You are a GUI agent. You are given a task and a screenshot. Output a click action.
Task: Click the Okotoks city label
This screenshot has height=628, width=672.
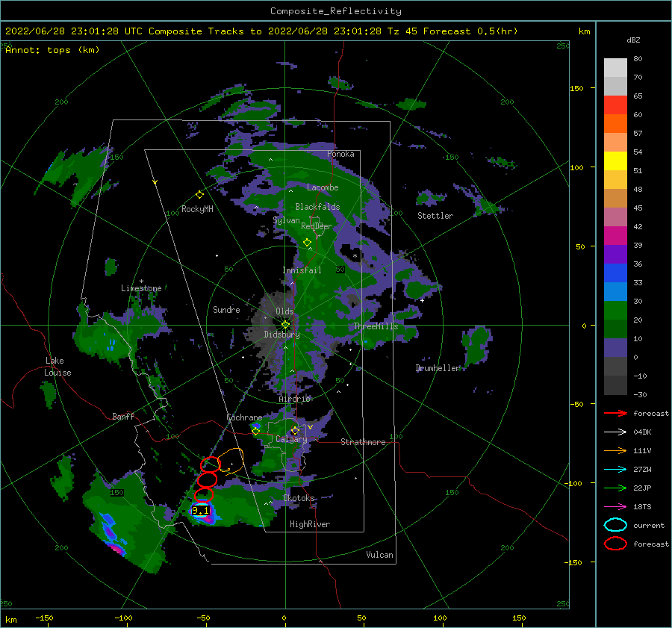[299, 498]
